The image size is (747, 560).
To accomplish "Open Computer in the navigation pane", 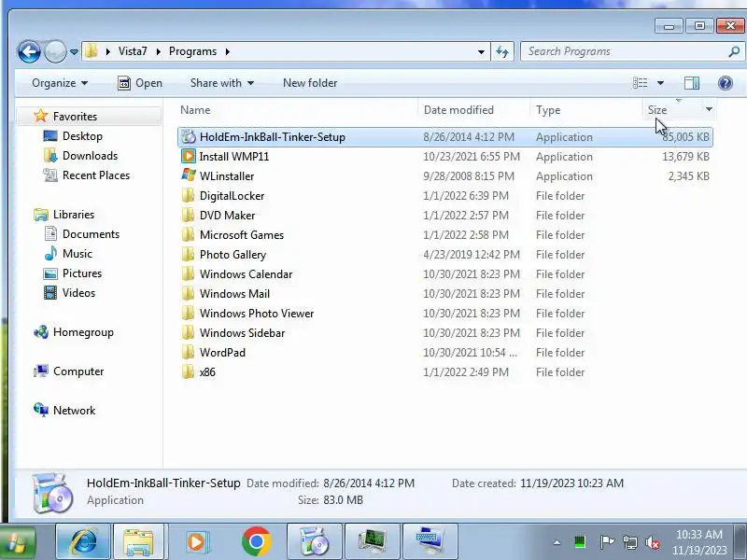I will [x=78, y=371].
